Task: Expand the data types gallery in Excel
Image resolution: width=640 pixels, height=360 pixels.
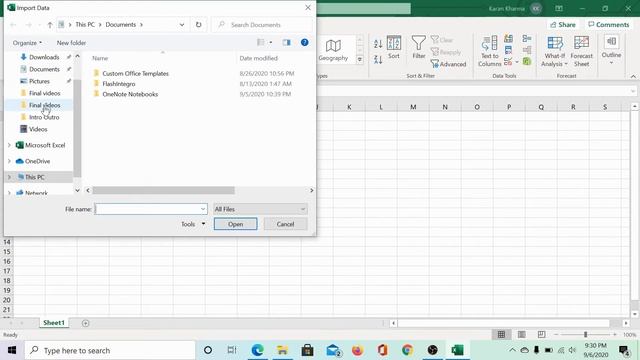Action: click(360, 60)
